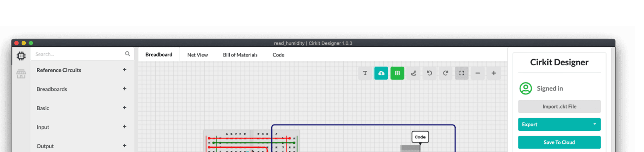This screenshot has height=152, width=644.
Task: Open the Bill of Materials tab
Action: point(240,55)
